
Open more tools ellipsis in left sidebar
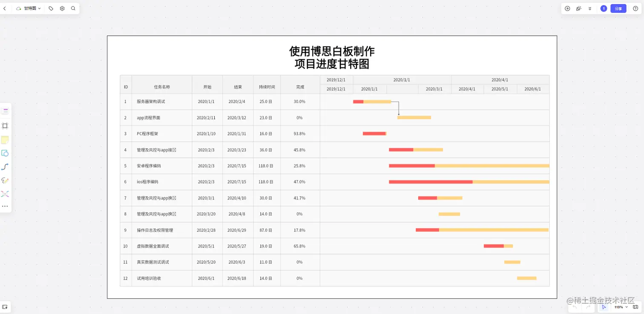5,206
